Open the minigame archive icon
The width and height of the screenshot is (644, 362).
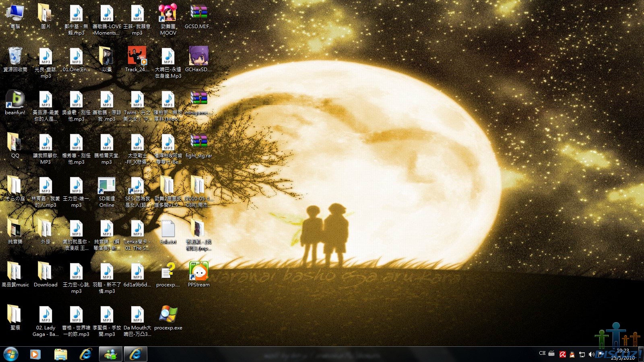coord(199,103)
